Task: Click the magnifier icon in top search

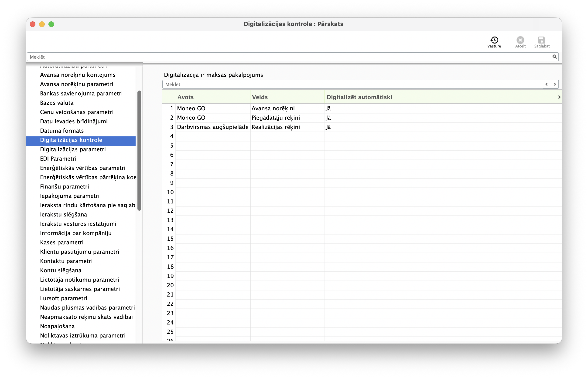Action: [x=554, y=57]
